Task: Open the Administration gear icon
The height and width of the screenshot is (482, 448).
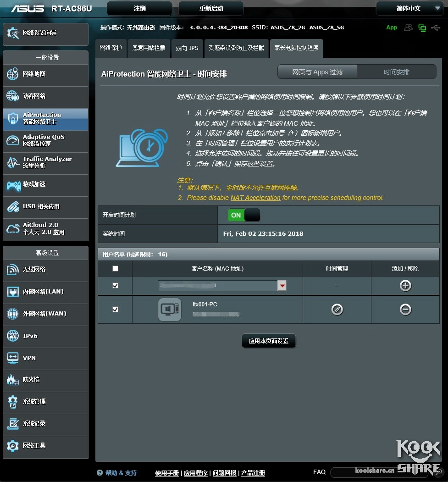Action: click(12, 402)
